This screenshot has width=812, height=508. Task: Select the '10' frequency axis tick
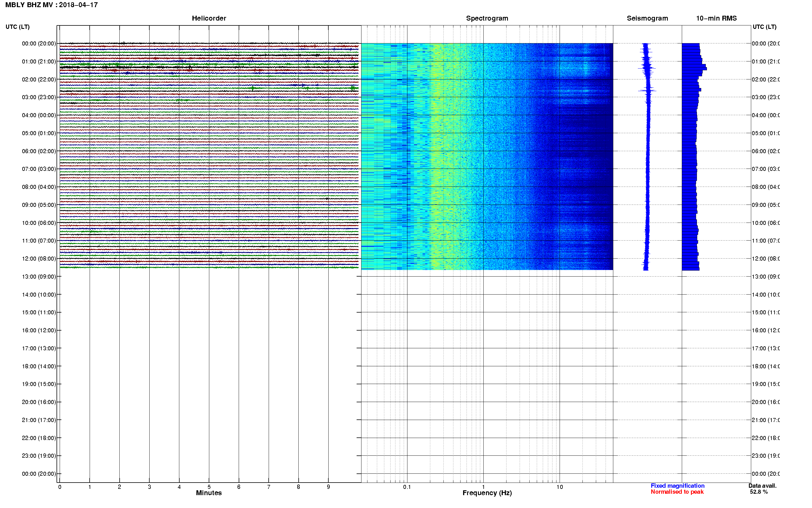pyautogui.click(x=560, y=487)
